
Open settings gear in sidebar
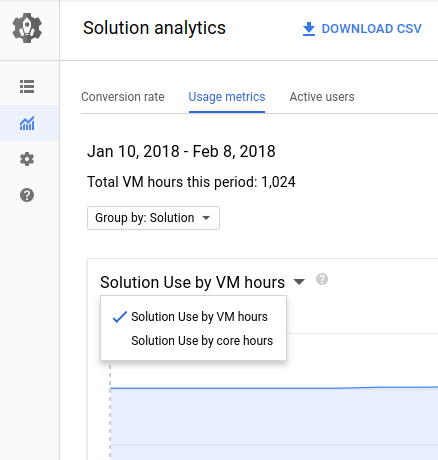click(27, 159)
